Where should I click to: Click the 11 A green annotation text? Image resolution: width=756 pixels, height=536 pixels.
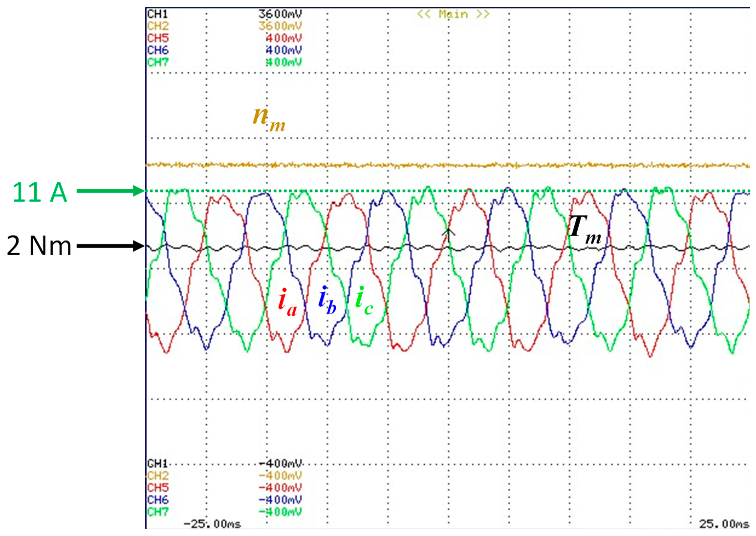click(x=40, y=192)
